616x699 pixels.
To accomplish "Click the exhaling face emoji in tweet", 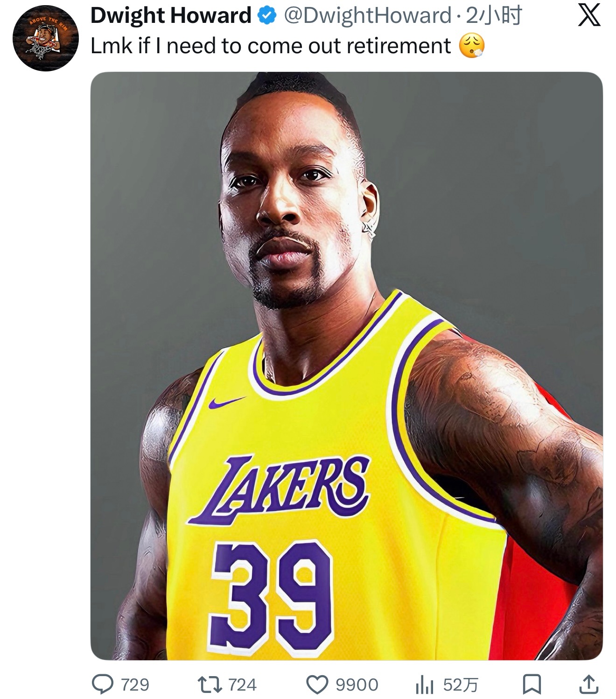I will [472, 46].
